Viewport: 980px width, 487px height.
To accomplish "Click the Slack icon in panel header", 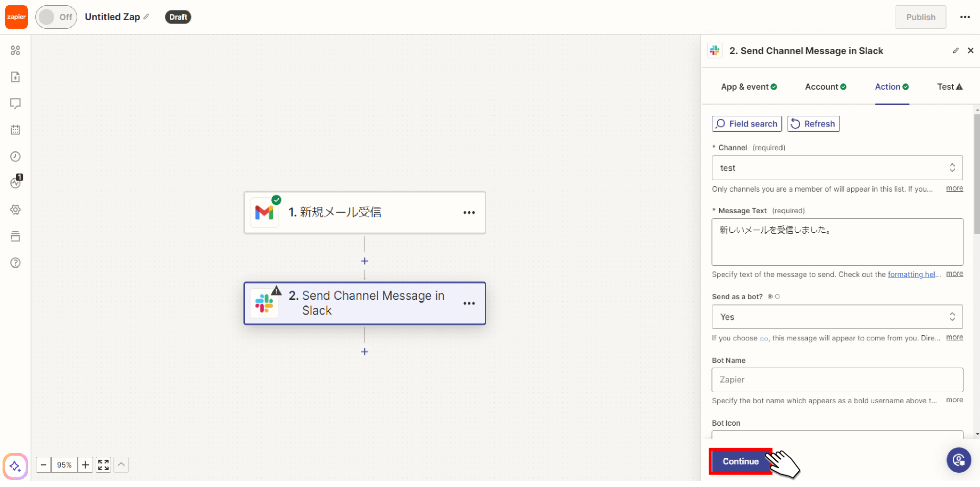I will click(715, 51).
